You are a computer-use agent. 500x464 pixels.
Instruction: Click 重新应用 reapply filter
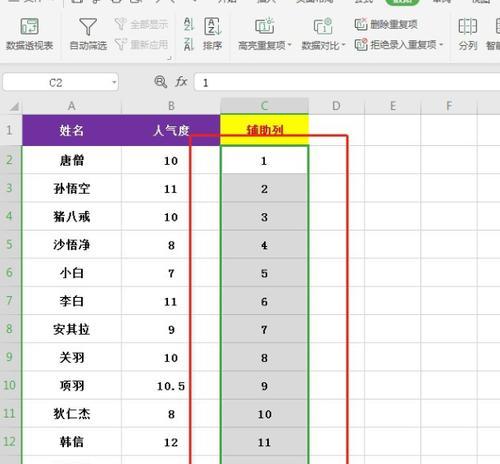[x=141, y=44]
